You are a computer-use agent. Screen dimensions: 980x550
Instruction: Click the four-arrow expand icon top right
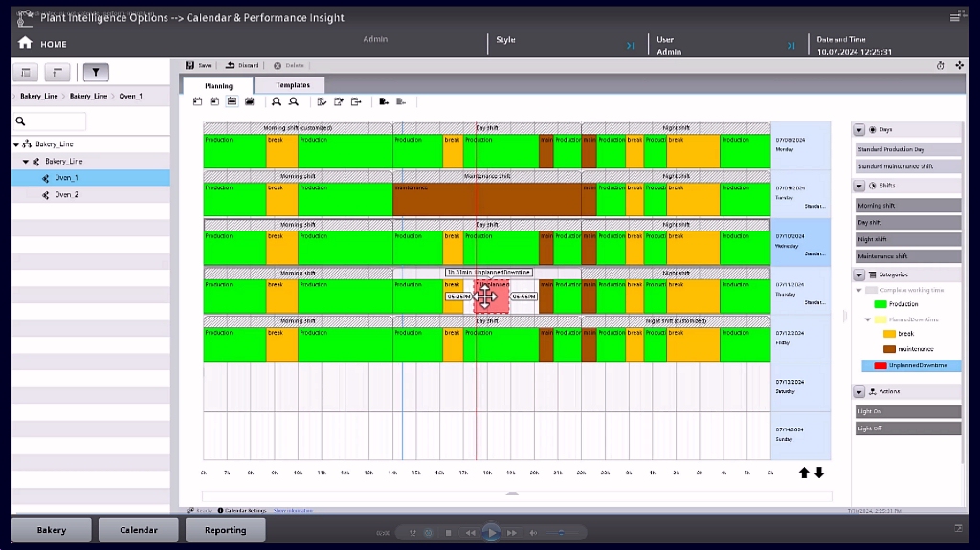[959, 65]
